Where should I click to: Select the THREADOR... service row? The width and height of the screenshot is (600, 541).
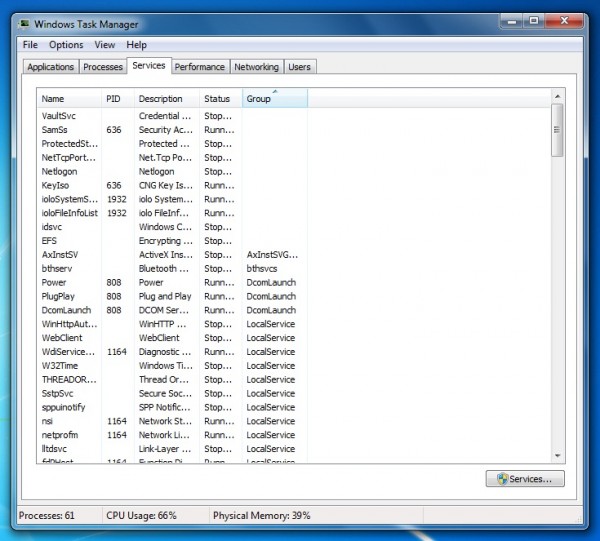(x=172, y=380)
